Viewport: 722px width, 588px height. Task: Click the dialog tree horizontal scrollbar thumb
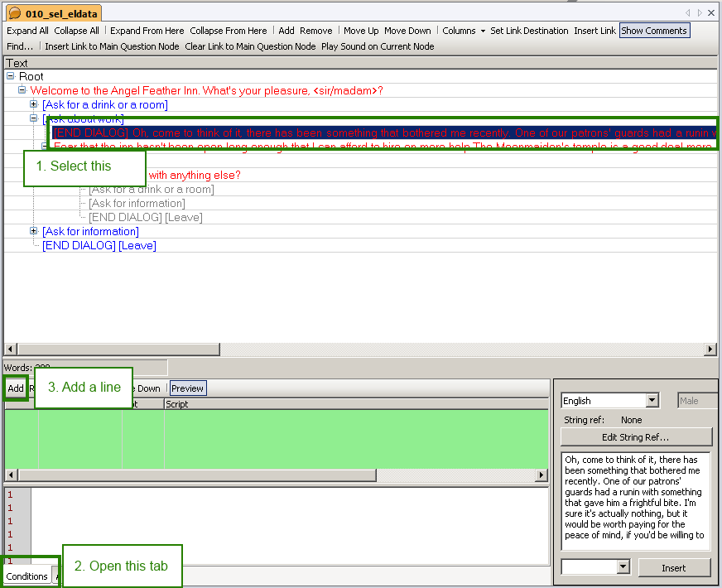tap(118, 349)
